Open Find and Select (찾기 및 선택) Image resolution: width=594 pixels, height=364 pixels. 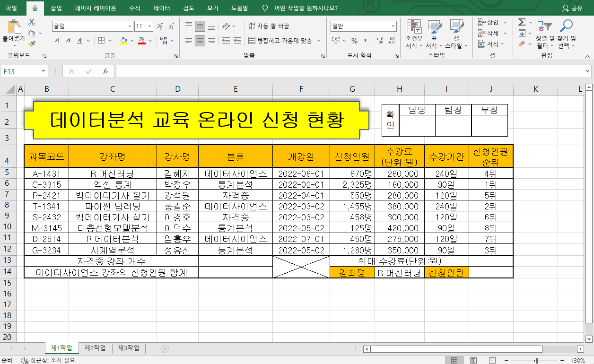pos(566,34)
